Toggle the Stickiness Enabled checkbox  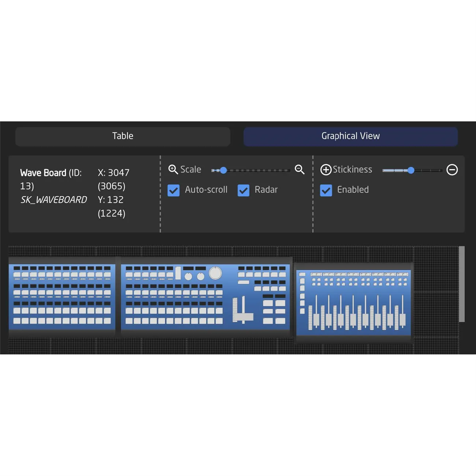pyautogui.click(x=326, y=190)
